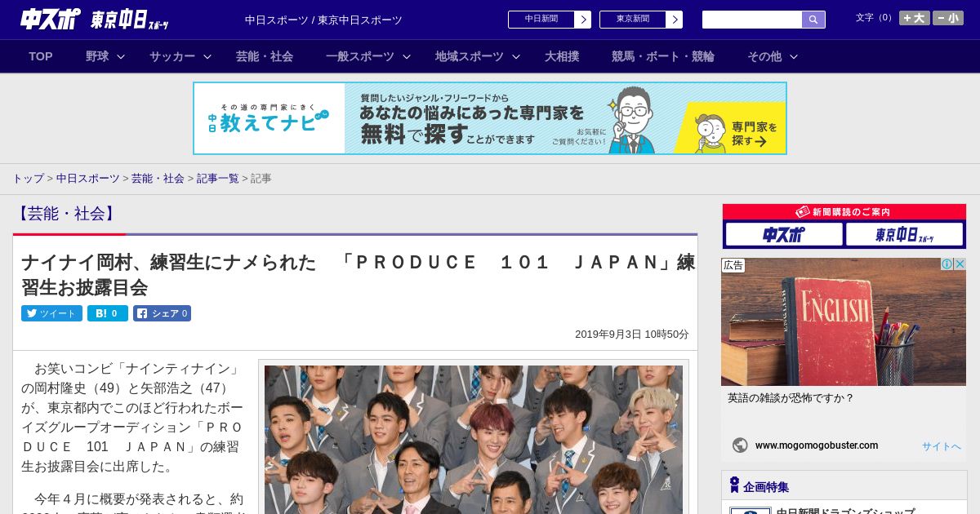980x514 pixels.
Task: Open the 東京中日スポーツ subscription button
Action: (x=904, y=235)
